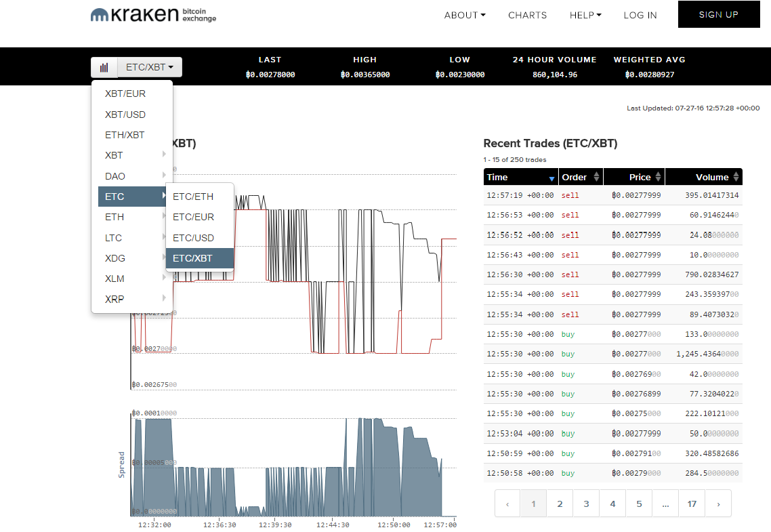Click the Time column header
The width and height of the screenshot is (771, 532).
click(521, 177)
